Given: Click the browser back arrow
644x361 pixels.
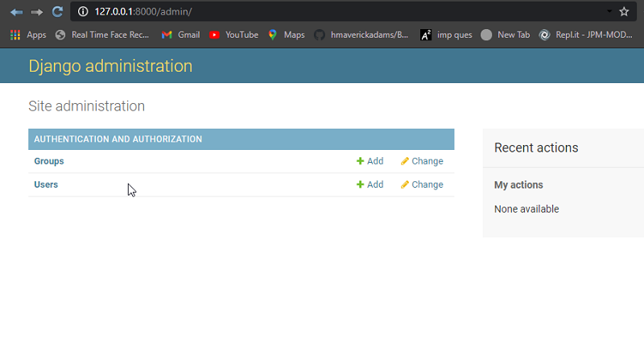Looking at the screenshot, I should [16, 12].
